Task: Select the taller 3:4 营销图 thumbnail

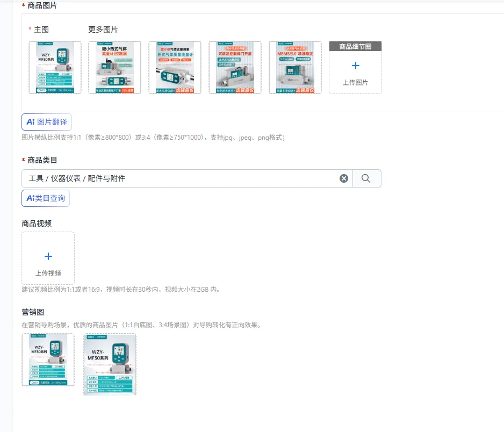Action: (110, 364)
